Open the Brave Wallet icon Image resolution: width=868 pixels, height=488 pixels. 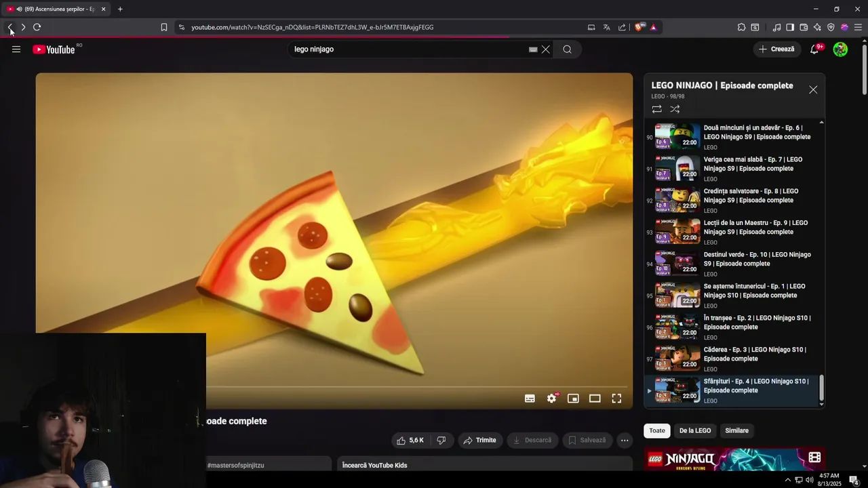click(804, 27)
